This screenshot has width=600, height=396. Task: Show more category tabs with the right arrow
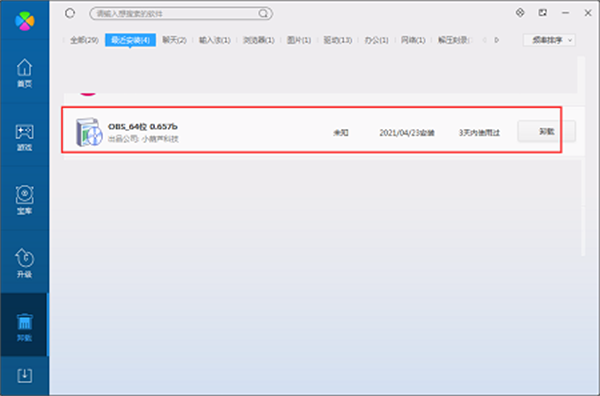click(x=496, y=40)
